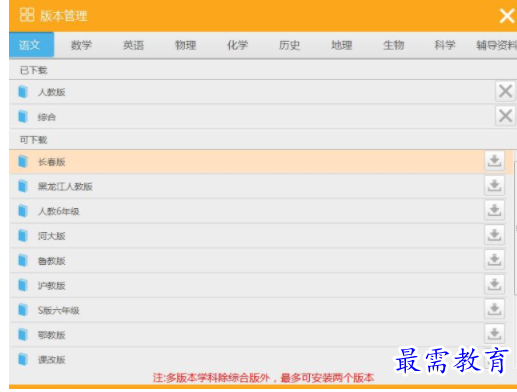This screenshot has height=392, width=517.
Task: Click the book icon beside 长春版
Action: click(x=23, y=162)
